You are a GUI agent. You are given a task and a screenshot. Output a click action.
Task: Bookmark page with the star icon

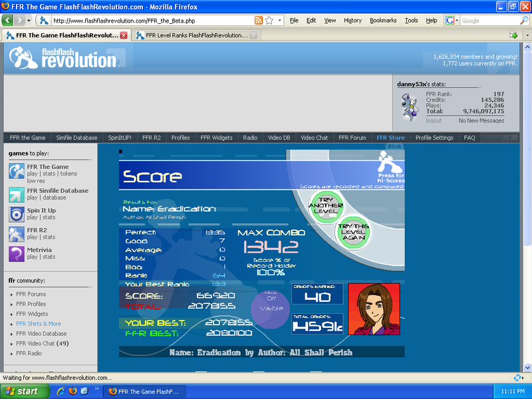click(269, 21)
